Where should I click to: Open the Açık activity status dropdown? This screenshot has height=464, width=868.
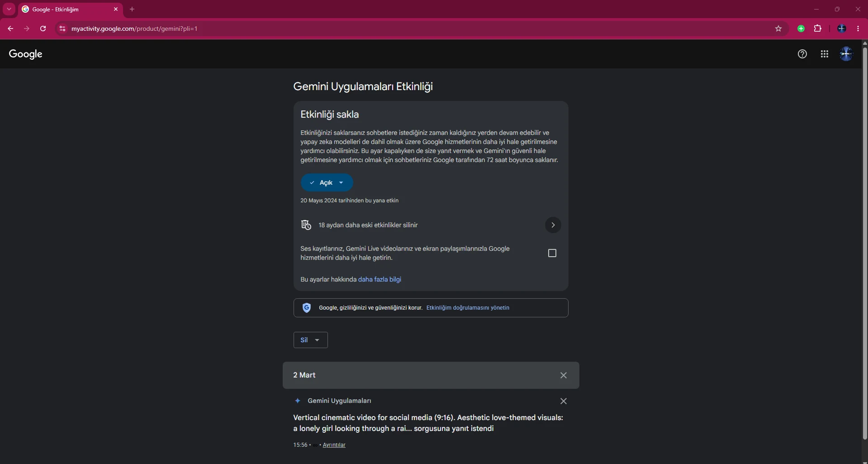(327, 182)
